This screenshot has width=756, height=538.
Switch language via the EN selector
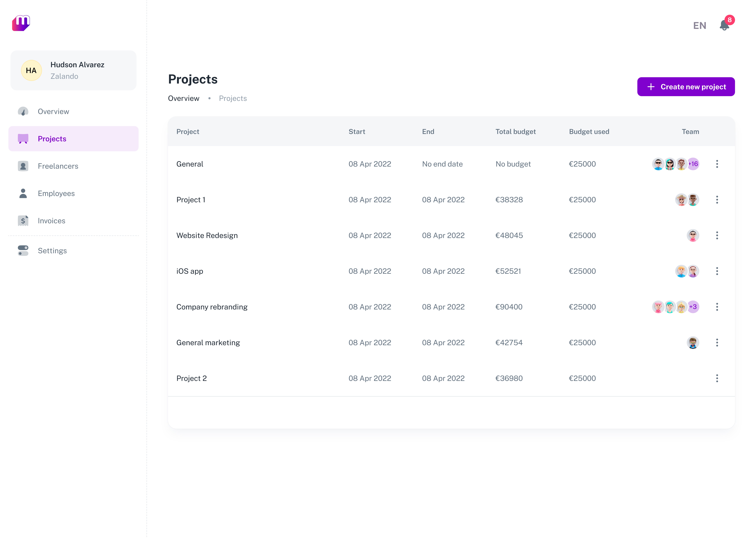click(699, 25)
